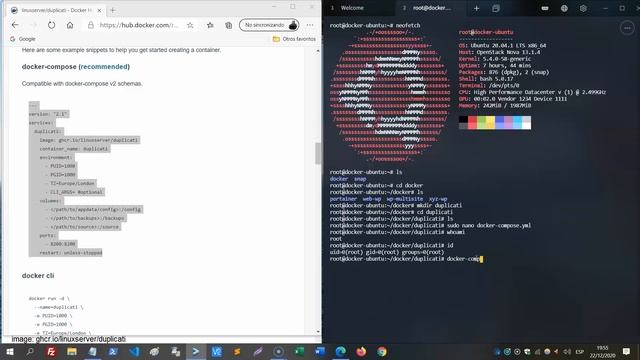Image resolution: width=640 pixels, height=360 pixels.
Task: Click the browser page vertical scrollbar thumb
Action: [x=318, y=153]
